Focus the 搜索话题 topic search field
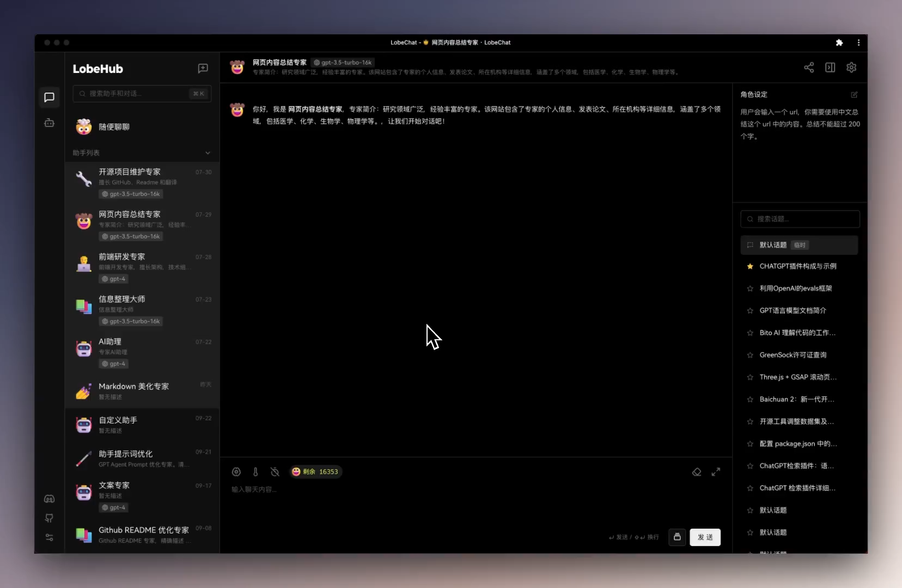This screenshot has width=902, height=588. coord(800,219)
